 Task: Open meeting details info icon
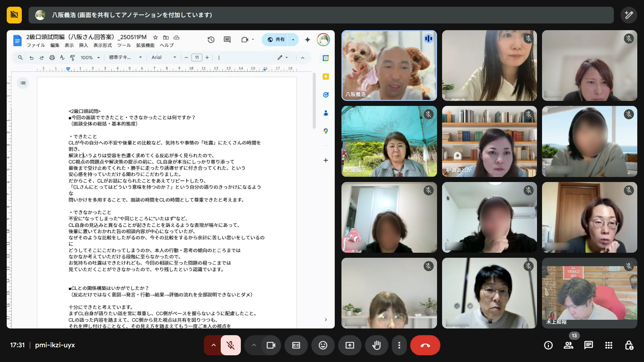(x=548, y=345)
